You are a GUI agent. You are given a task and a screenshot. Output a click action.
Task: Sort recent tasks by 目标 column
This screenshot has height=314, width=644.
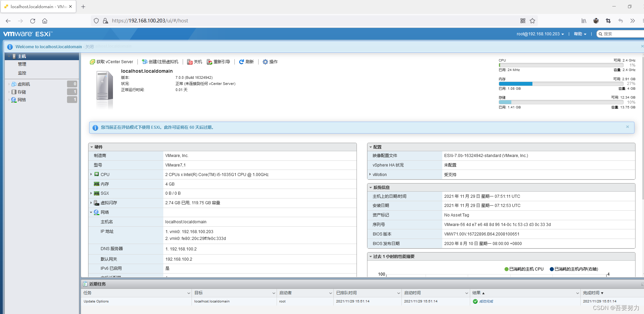click(x=234, y=293)
